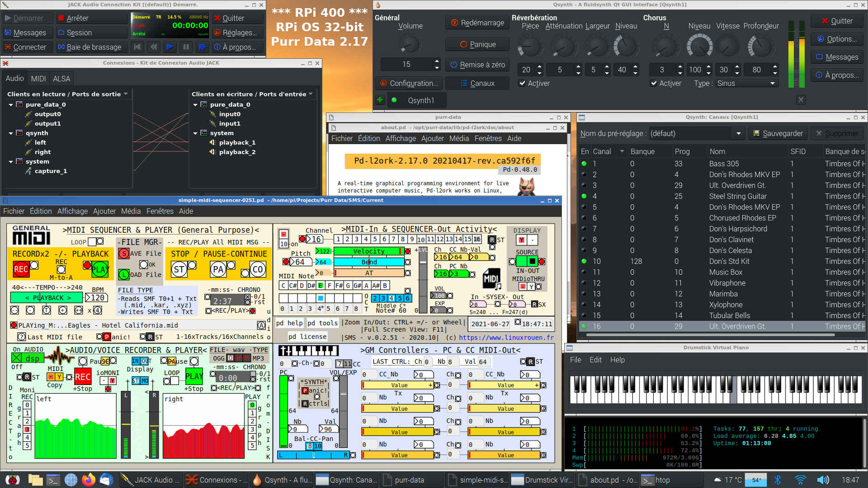Open the web browser globe icon on taskbar
This screenshot has height=488, width=868.
(x=71, y=480)
